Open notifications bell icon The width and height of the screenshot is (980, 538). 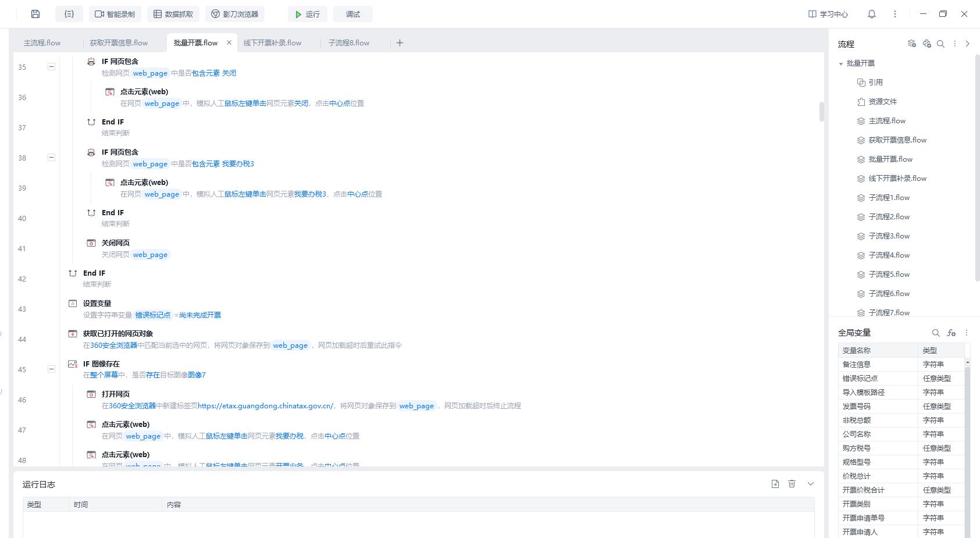pos(871,14)
